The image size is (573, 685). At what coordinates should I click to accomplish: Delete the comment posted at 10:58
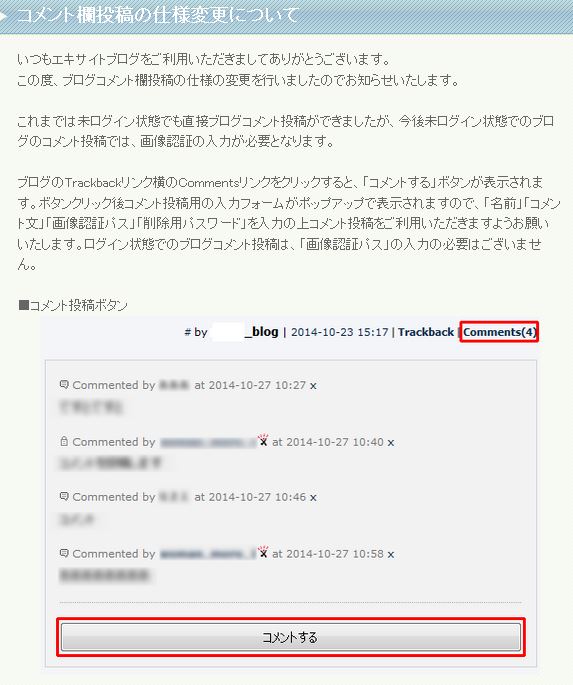pos(391,554)
